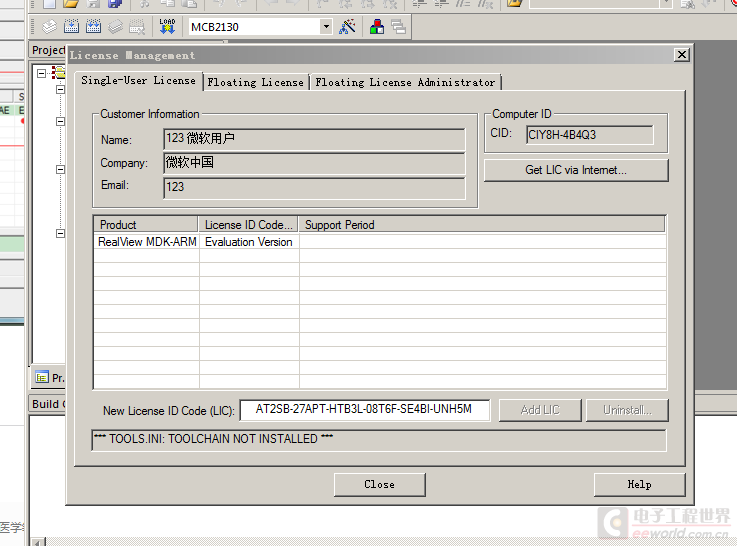Click the Build target files icon
This screenshot has height=546, width=737.
coord(71,27)
